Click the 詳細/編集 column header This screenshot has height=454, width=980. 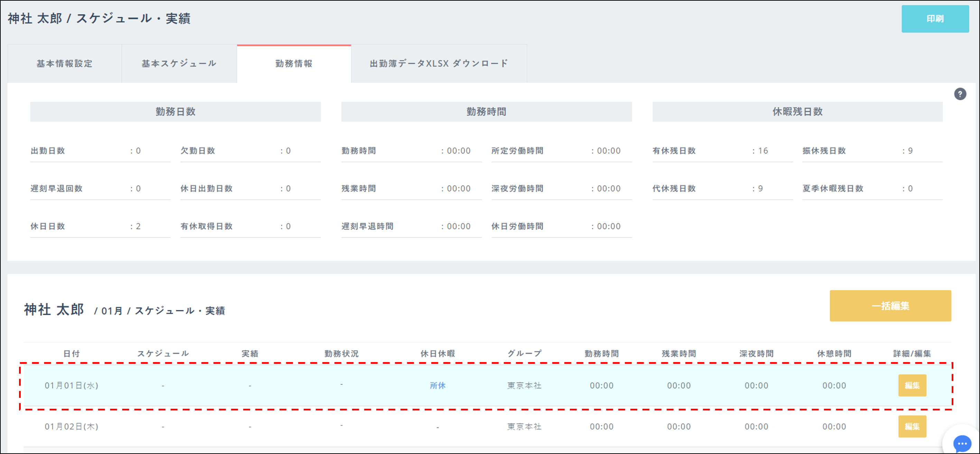[912, 353]
